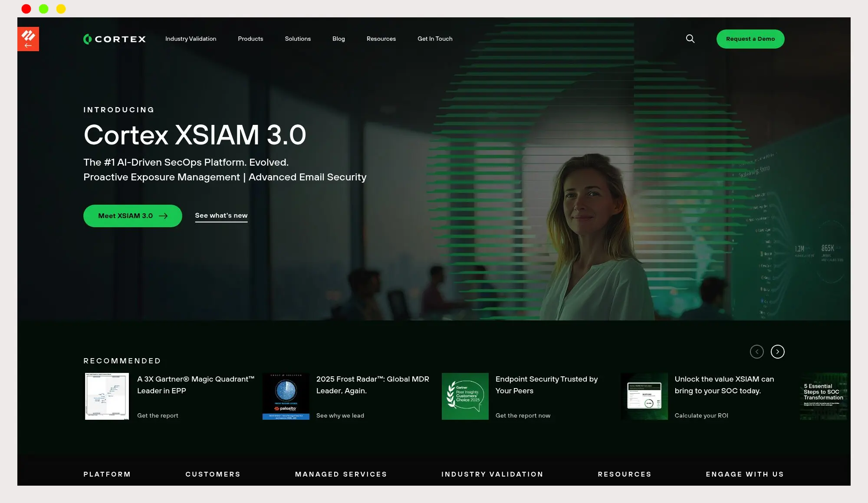Click the Calculate your ROI link
This screenshot has width=868, height=503.
tap(701, 415)
